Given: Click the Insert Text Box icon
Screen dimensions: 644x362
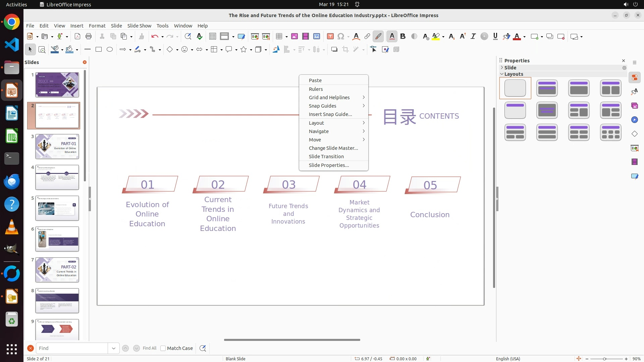Looking at the screenshot, I should pyautogui.click(x=330, y=37).
